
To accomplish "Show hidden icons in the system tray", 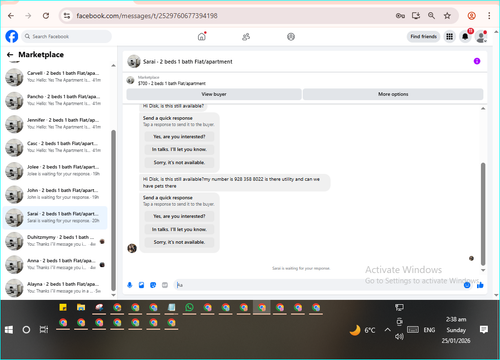I will coord(387,330).
